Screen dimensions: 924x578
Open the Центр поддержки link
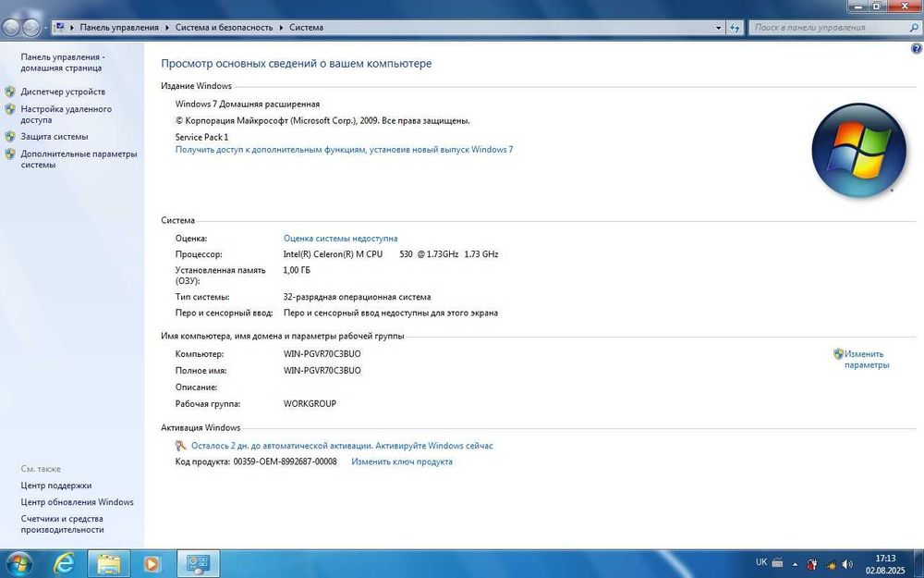[56, 486]
